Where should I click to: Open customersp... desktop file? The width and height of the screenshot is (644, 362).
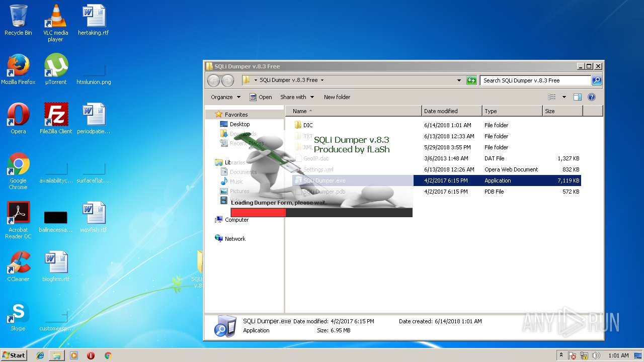(56, 321)
